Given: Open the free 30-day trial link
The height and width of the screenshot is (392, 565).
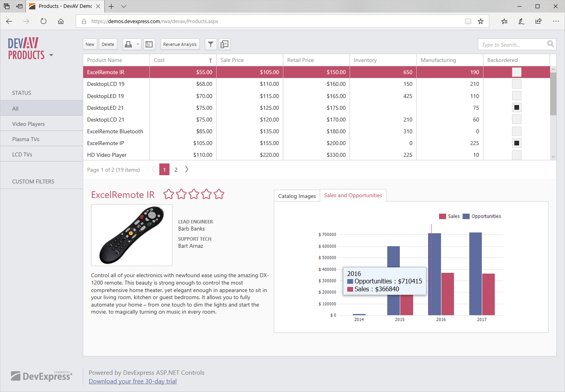Looking at the screenshot, I should click(x=133, y=381).
